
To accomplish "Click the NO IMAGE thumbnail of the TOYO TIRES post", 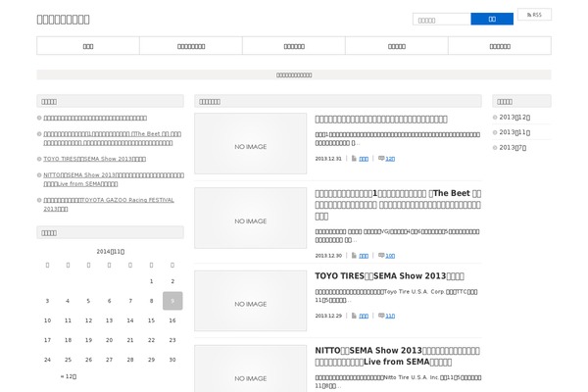I will click(251, 301).
